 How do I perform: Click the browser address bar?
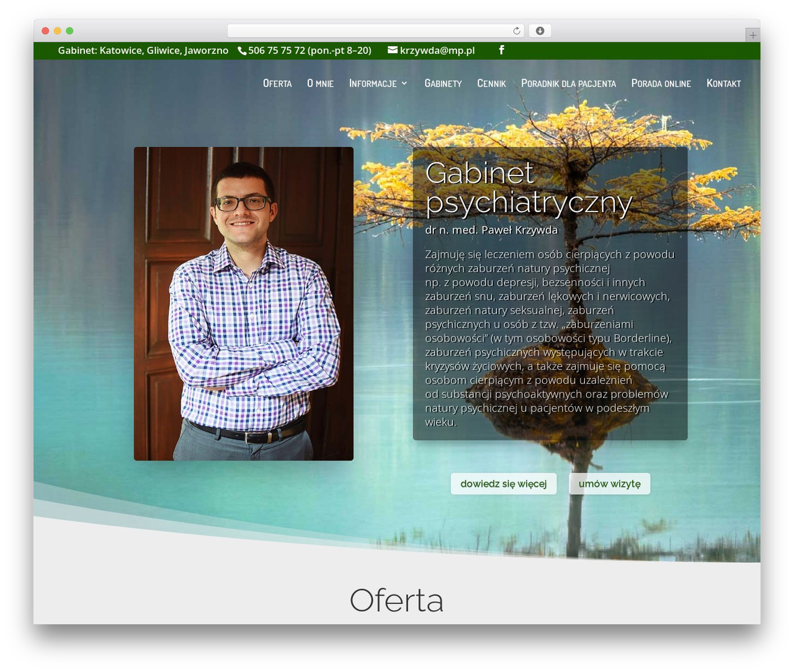[375, 31]
